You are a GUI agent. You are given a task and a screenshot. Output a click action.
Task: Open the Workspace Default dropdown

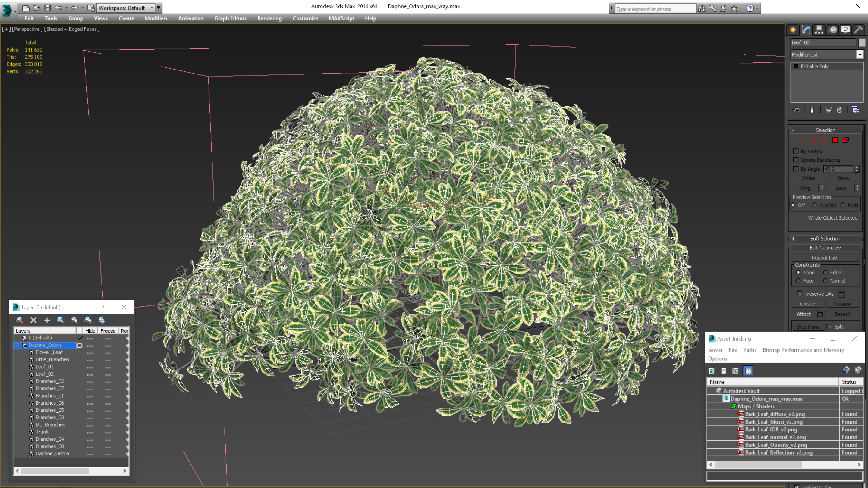point(125,8)
